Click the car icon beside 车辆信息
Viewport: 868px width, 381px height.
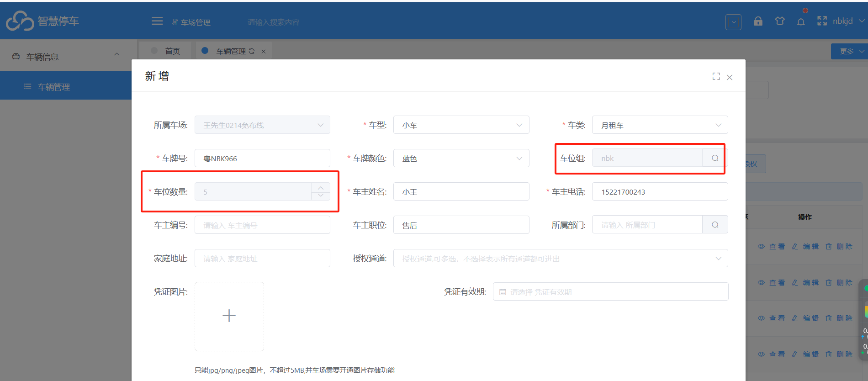pyautogui.click(x=16, y=56)
